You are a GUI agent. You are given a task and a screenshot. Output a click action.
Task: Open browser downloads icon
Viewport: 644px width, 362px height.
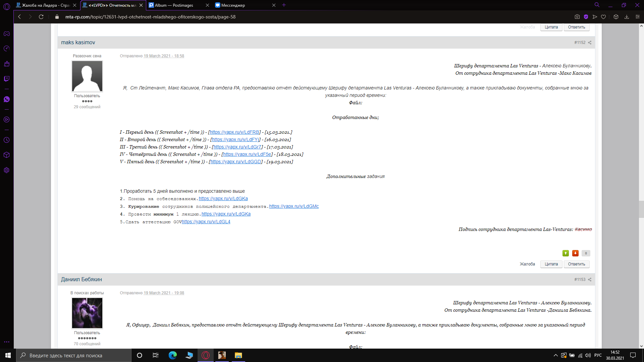627,17
